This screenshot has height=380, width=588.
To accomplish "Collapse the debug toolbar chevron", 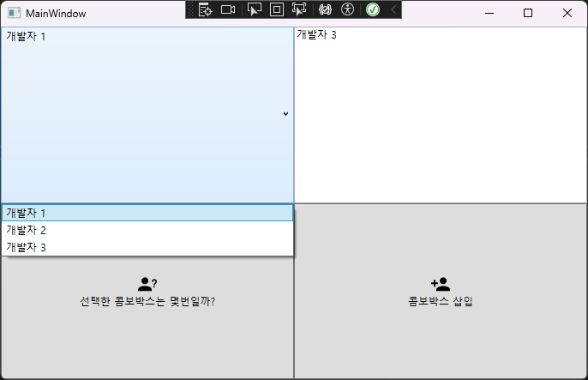I will pyautogui.click(x=393, y=9).
